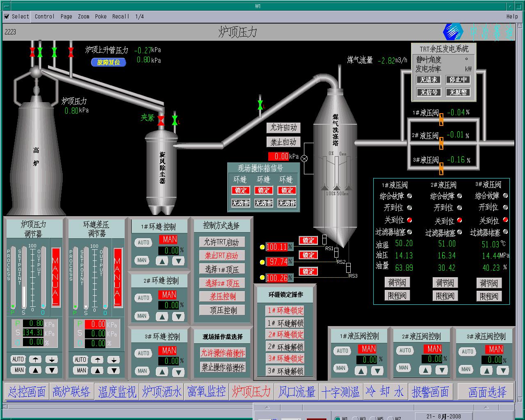Click the 3#液压阀 orange valve symbol

(x=441, y=168)
